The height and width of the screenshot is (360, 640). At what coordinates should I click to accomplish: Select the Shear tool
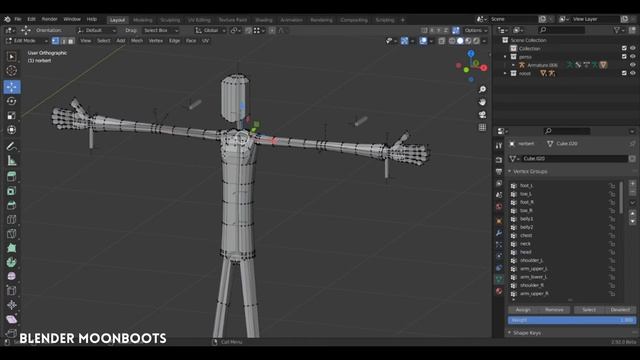point(11,319)
